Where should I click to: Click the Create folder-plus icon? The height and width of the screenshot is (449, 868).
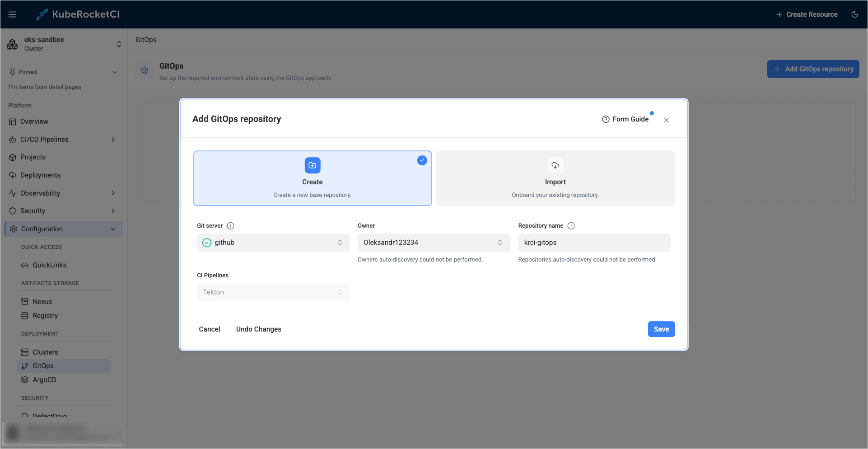(x=313, y=165)
